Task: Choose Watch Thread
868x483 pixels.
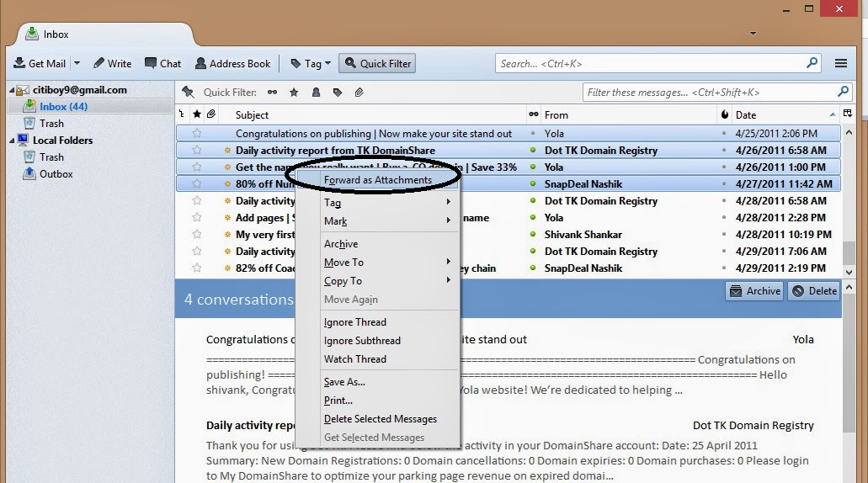Action: 377,359
